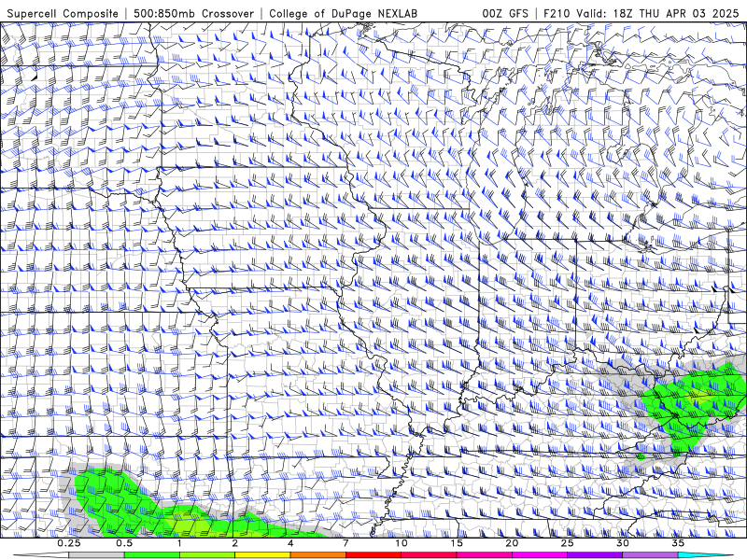Click the legend value 15

point(457,543)
